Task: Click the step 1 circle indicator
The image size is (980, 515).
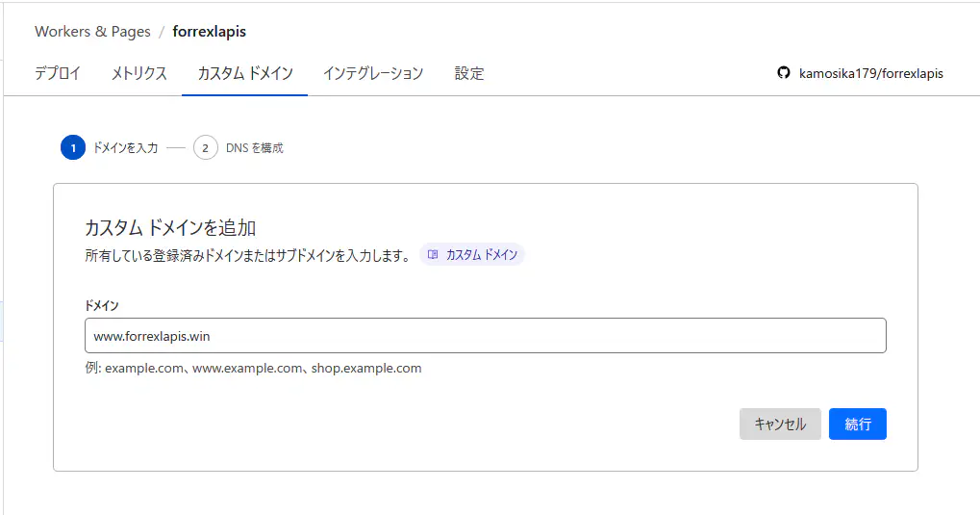Action: (x=72, y=148)
